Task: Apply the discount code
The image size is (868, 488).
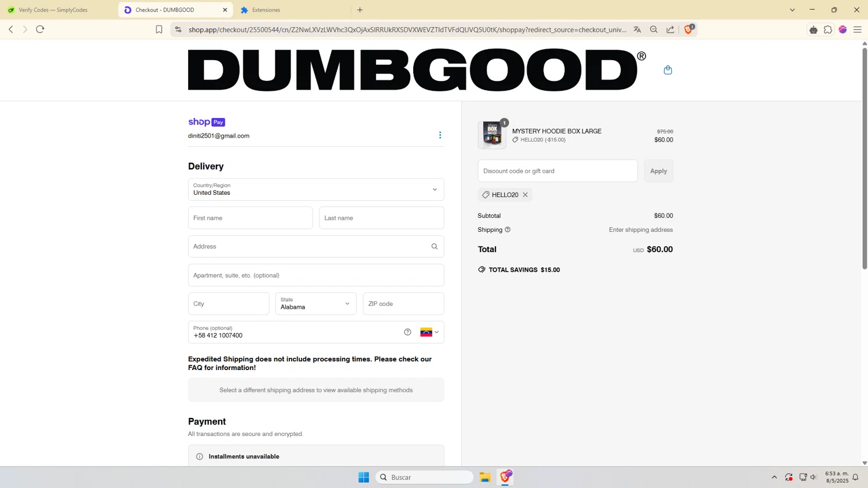Action: point(659,171)
